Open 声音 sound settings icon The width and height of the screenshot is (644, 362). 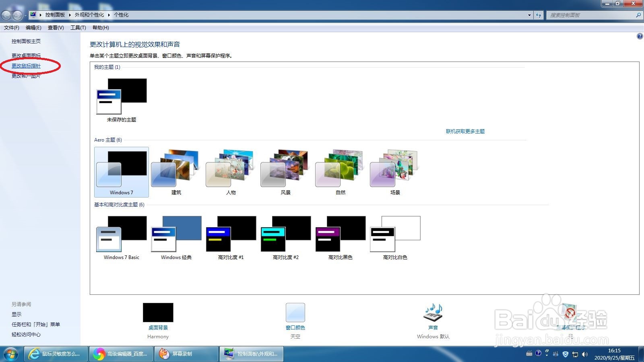pyautogui.click(x=433, y=313)
